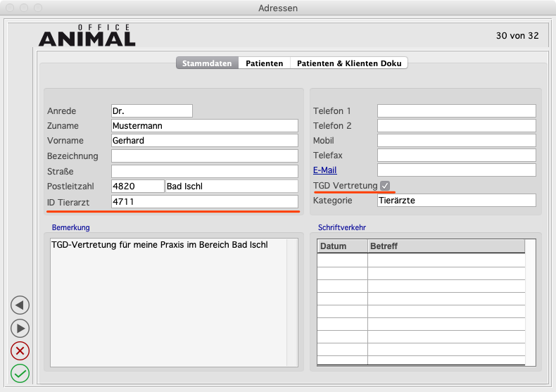Edit the ID Tierarzt field 4711
The height and width of the screenshot is (392, 556).
click(204, 202)
